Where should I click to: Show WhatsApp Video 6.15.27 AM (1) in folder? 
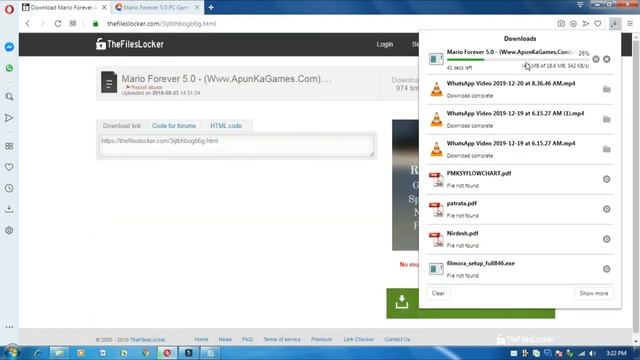coord(607,119)
